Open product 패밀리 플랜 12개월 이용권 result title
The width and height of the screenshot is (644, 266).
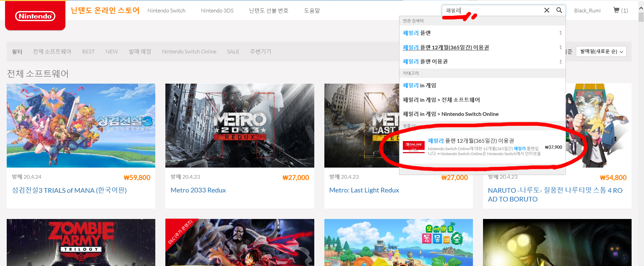point(471,141)
